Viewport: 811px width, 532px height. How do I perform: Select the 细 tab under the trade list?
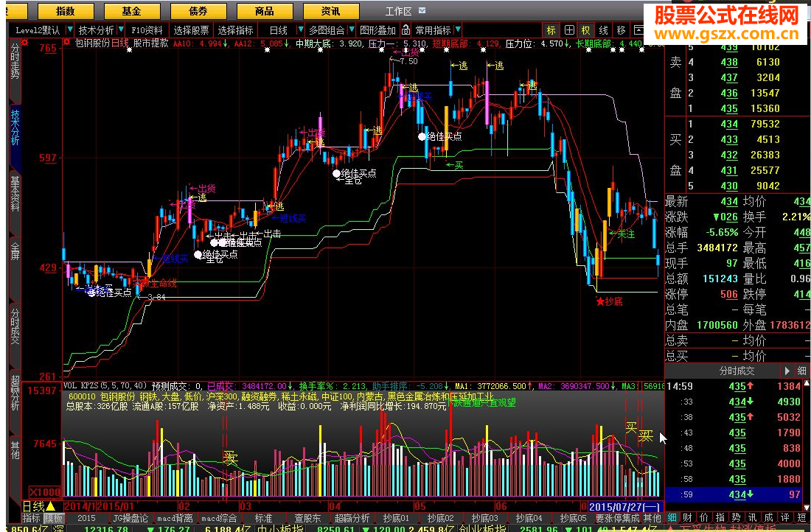tap(672, 518)
